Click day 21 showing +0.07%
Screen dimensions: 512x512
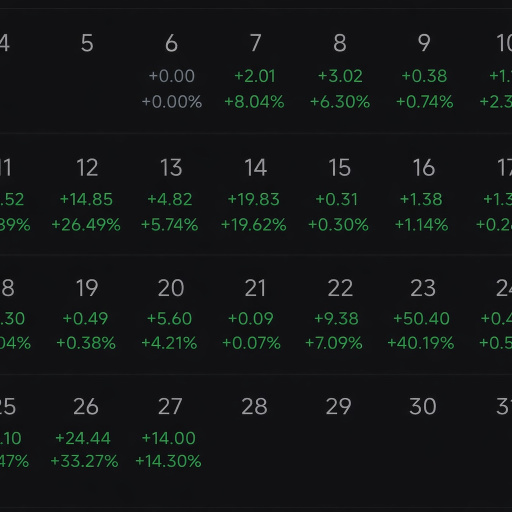click(255, 315)
